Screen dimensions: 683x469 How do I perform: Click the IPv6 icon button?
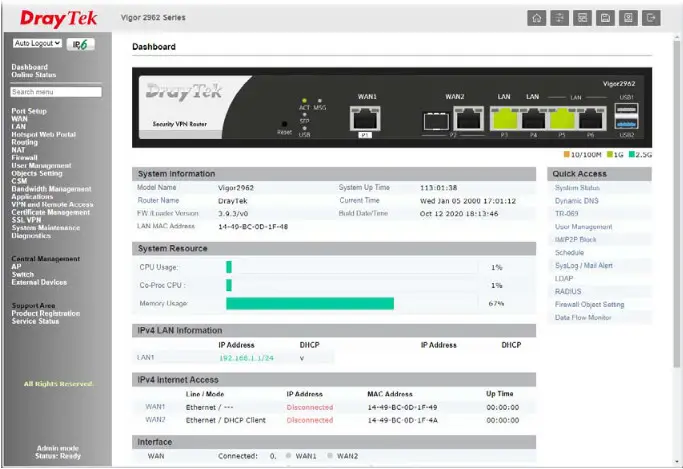(x=81, y=44)
